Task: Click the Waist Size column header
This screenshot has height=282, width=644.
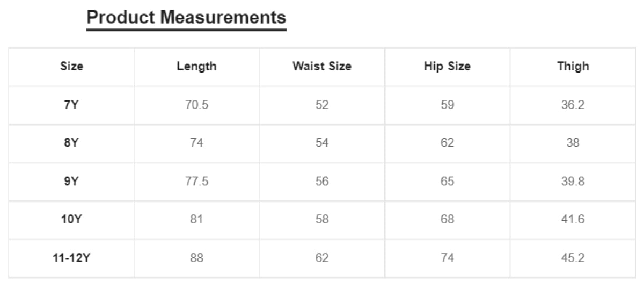Action: (x=322, y=67)
